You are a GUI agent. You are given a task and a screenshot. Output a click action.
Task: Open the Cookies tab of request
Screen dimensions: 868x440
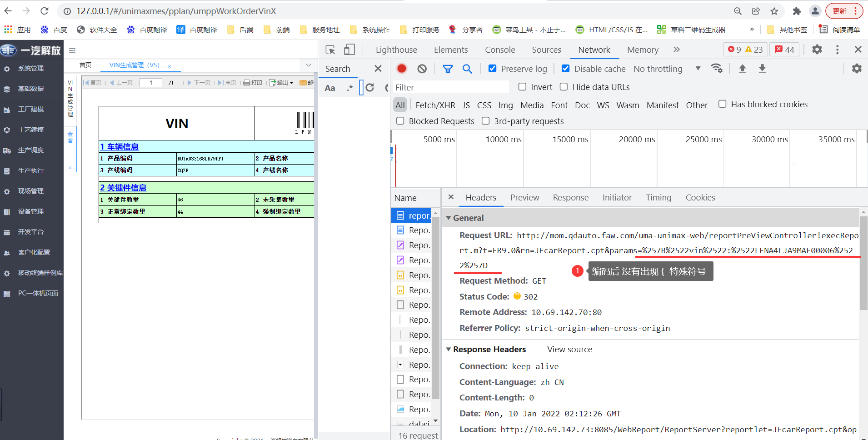[700, 197]
